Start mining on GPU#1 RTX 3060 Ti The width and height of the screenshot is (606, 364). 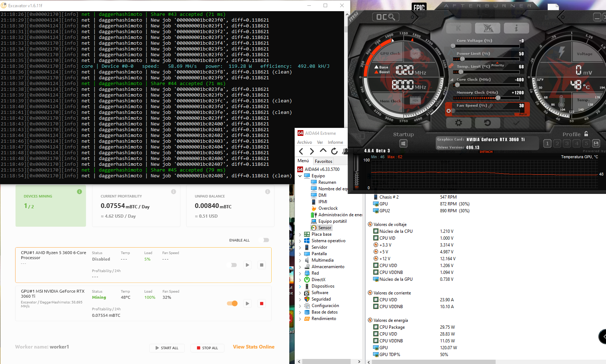click(x=247, y=303)
